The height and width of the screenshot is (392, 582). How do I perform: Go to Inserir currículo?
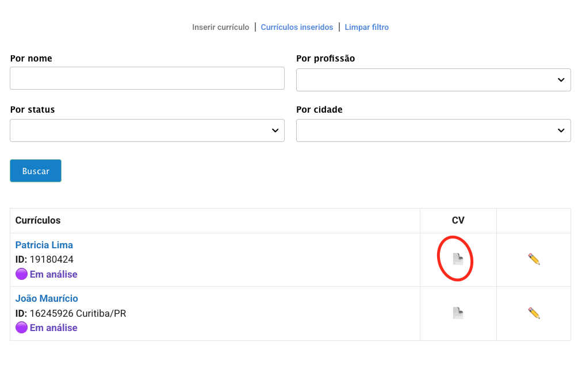pyautogui.click(x=220, y=27)
